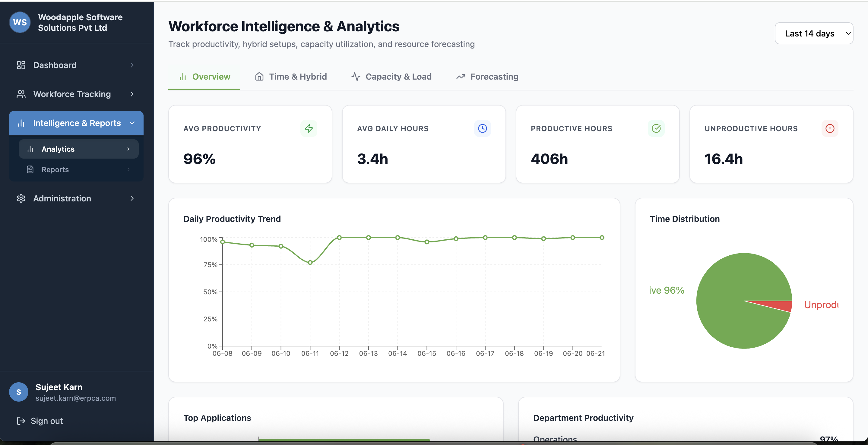
Task: Click the Intelligence & Reports bar chart icon
Action: coord(21,123)
